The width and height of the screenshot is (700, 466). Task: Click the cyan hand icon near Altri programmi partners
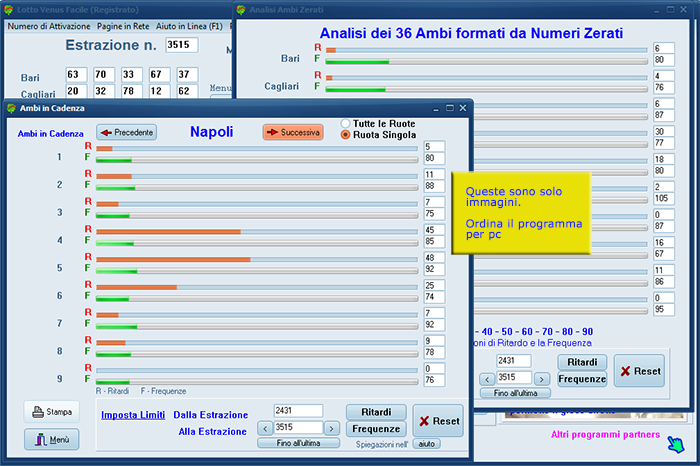pos(675,444)
